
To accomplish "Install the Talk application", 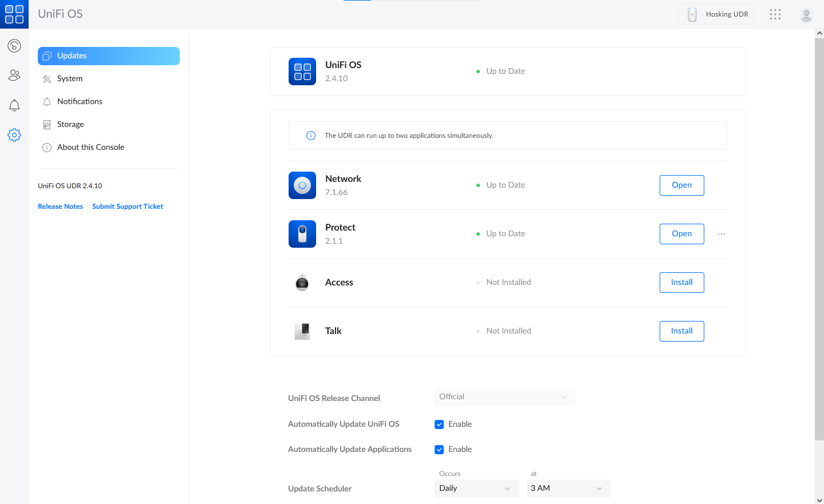I will [681, 331].
